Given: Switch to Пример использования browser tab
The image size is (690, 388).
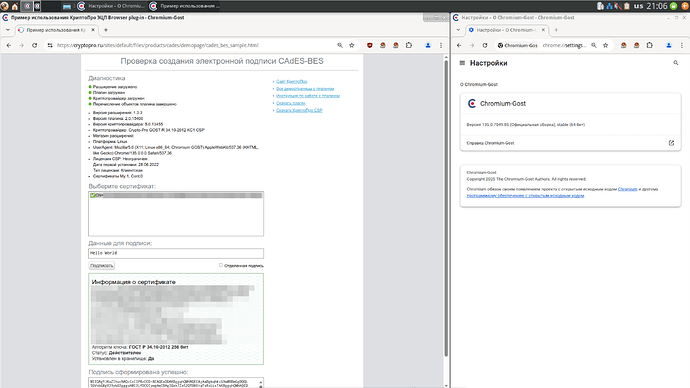Looking at the screenshot, I should (x=57, y=30).
